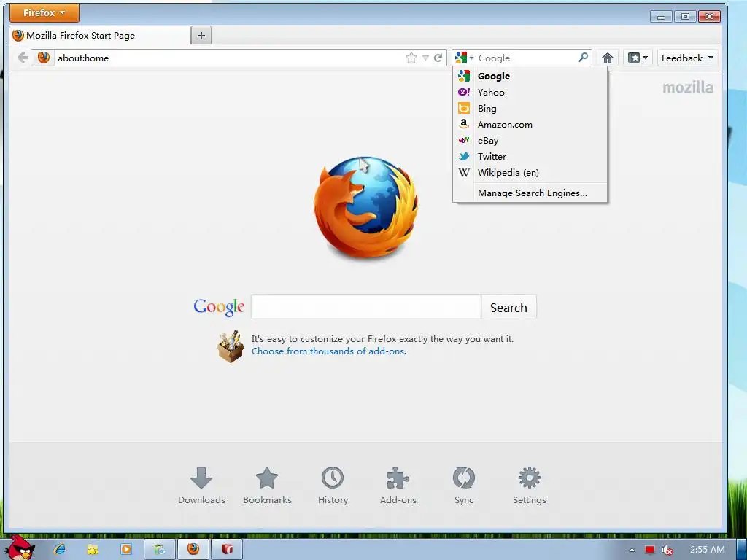Open a new tab with the plus button
747x560 pixels.
pos(201,35)
